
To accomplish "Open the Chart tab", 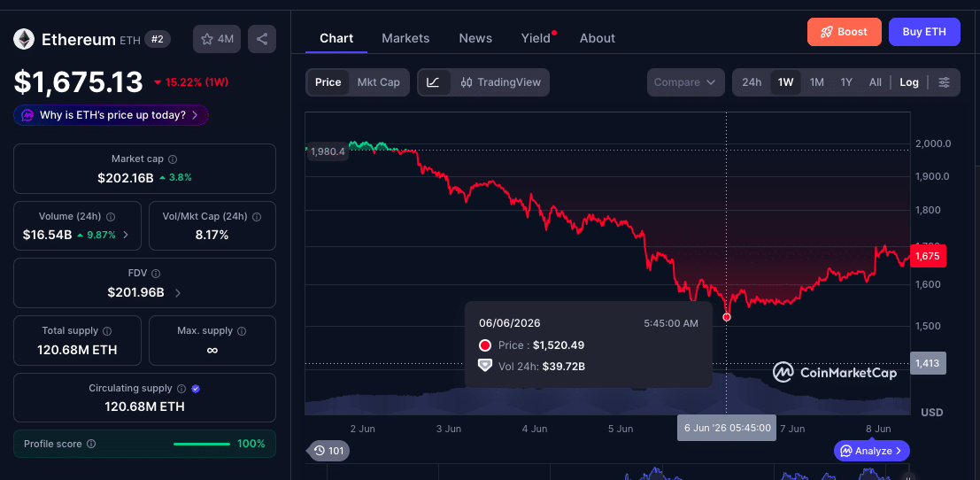I will 336,38.
